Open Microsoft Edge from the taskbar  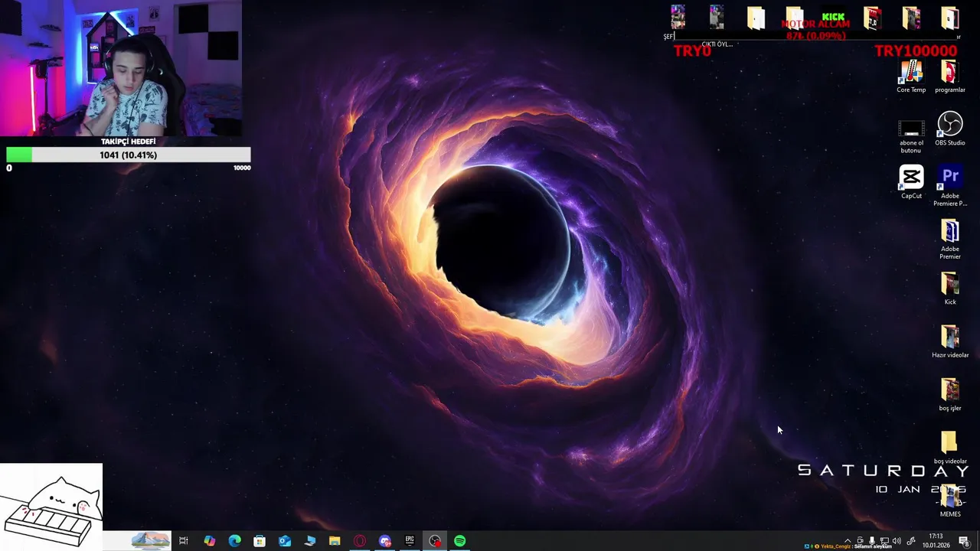click(234, 541)
